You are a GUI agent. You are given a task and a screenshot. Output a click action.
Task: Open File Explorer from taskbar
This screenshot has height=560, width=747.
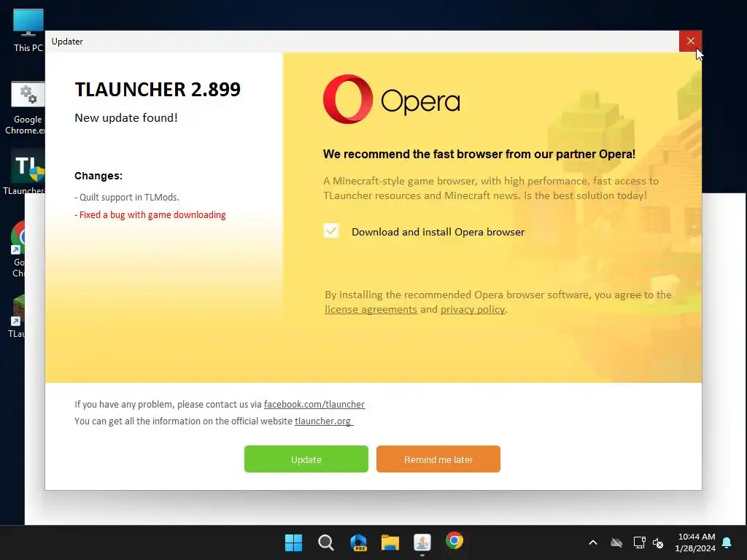[x=390, y=542]
